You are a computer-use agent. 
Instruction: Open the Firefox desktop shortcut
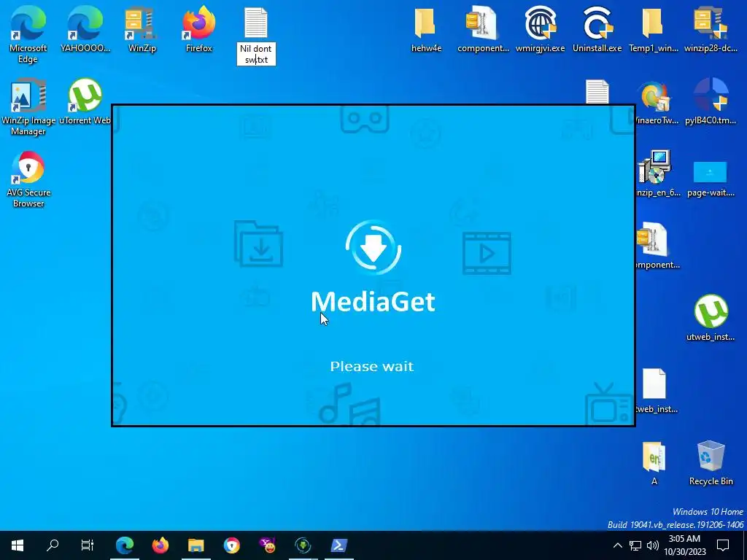click(x=199, y=29)
